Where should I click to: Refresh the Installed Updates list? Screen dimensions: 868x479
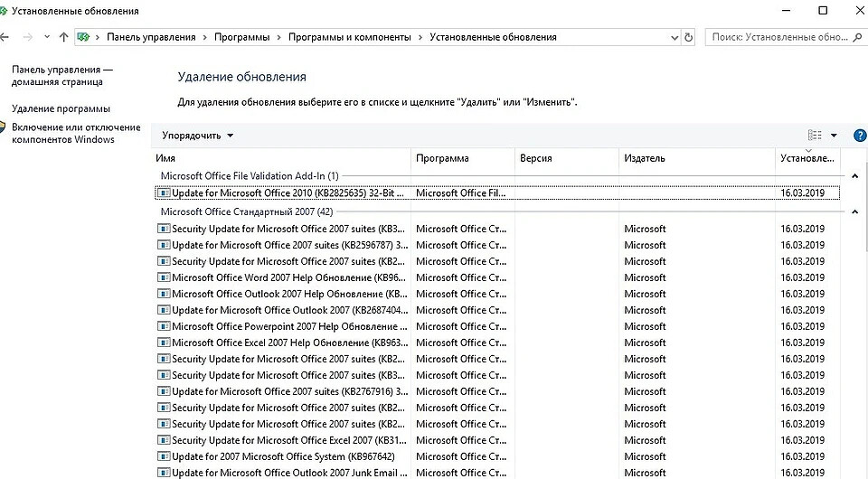690,38
